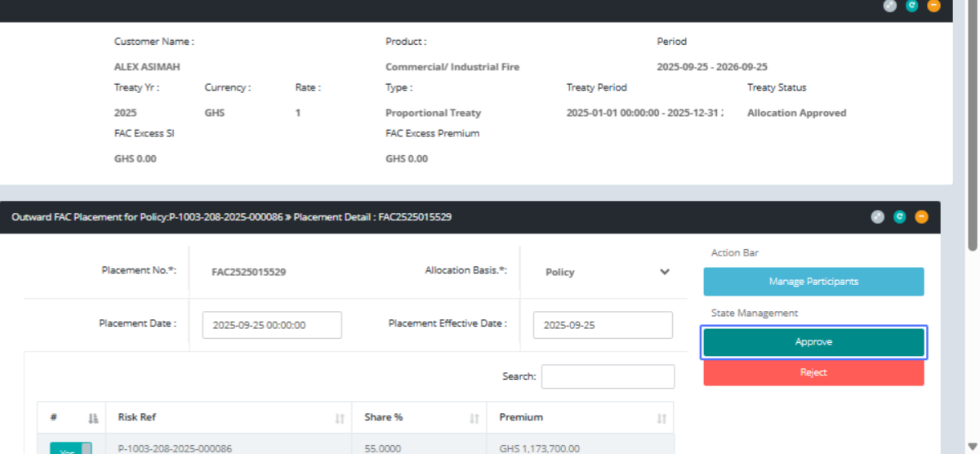
Task: Expand the top policy panel to fullscreen
Action: coord(890,6)
